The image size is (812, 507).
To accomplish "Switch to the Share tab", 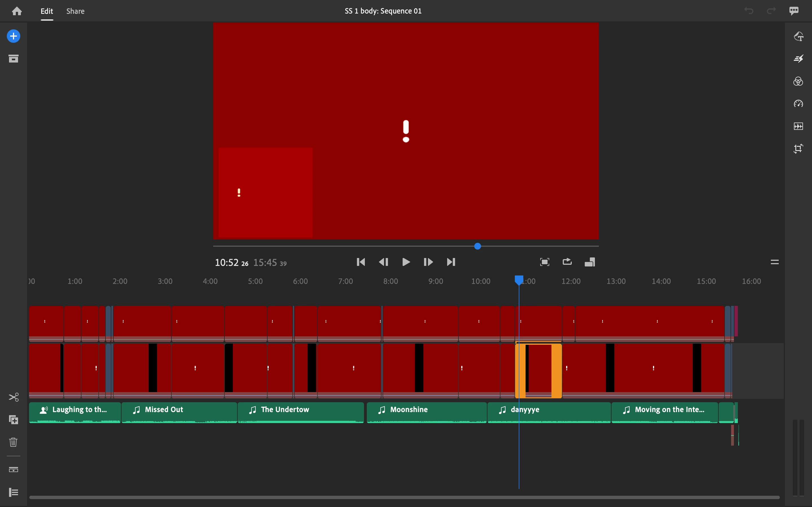I will pyautogui.click(x=75, y=11).
